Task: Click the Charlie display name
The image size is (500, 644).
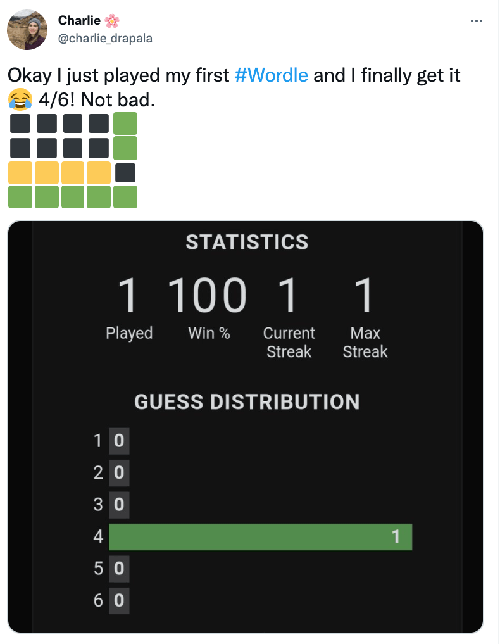Action: [79, 20]
